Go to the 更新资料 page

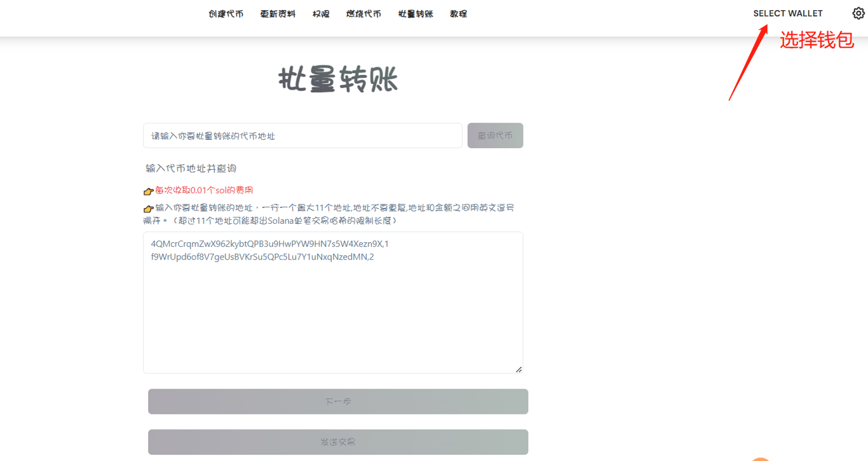pos(278,13)
